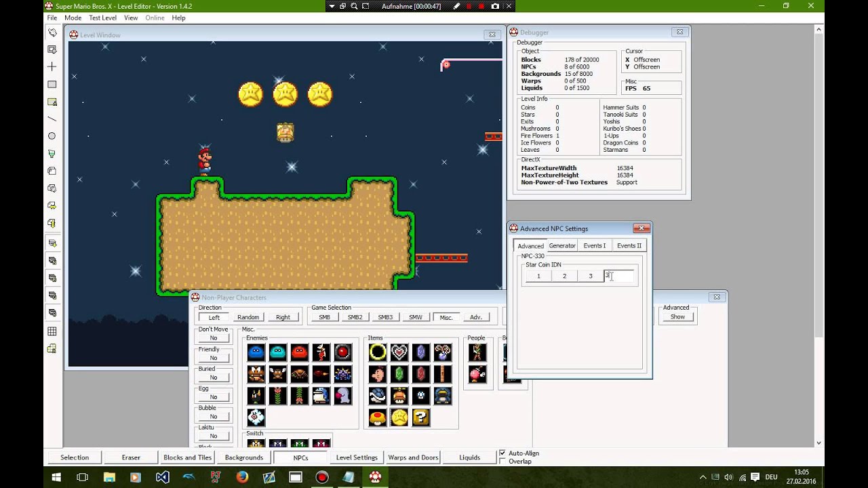This screenshot has width=868, height=488.
Task: Choose the red-spotted yellow mushroom item
Action: point(378,417)
